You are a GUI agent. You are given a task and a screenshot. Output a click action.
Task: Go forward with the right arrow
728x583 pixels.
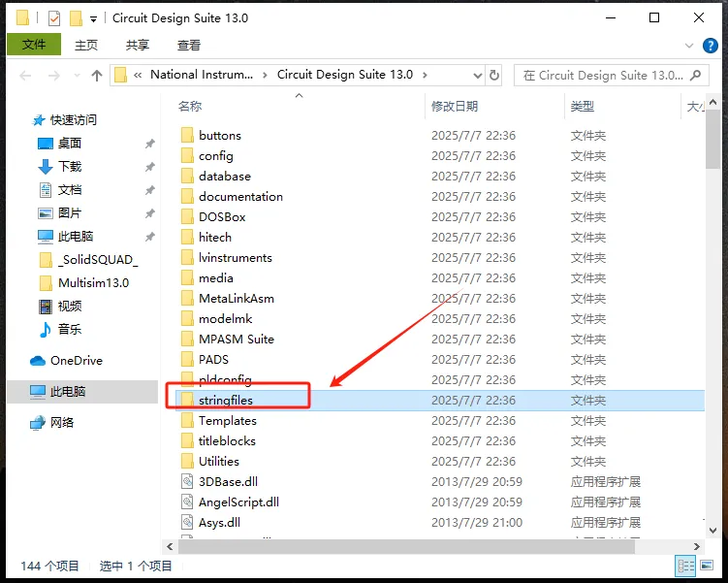coord(54,76)
